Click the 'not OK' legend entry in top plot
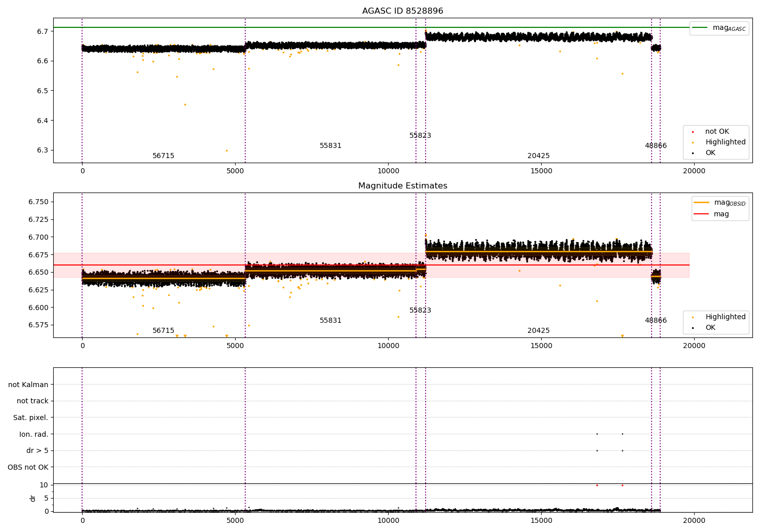760x532 pixels. pyautogui.click(x=711, y=132)
